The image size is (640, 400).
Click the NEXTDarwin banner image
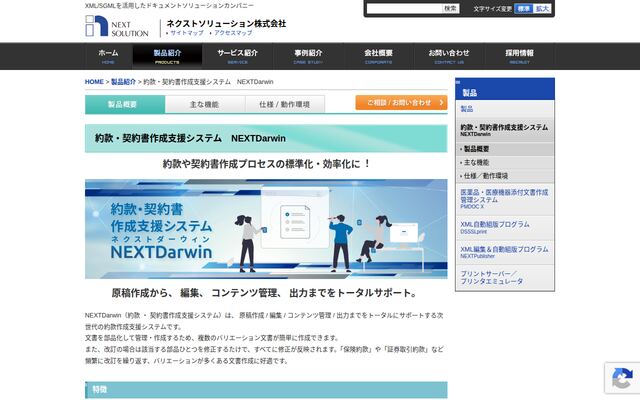pos(266,229)
